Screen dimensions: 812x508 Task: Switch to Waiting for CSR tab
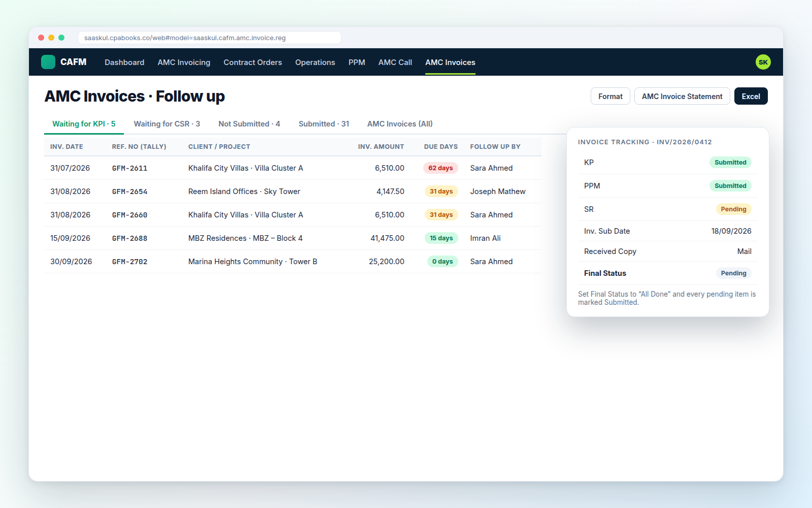click(167, 124)
